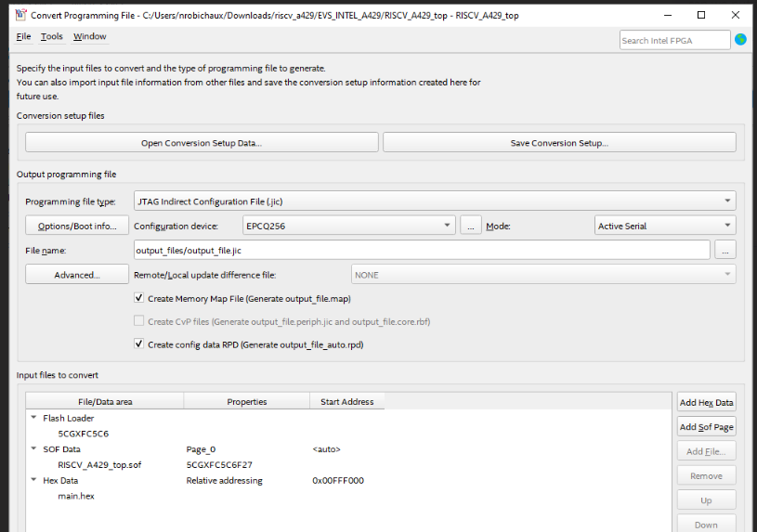This screenshot has height=532, width=757.
Task: Select the RISCV_A429_top.sof row
Action: pos(99,465)
